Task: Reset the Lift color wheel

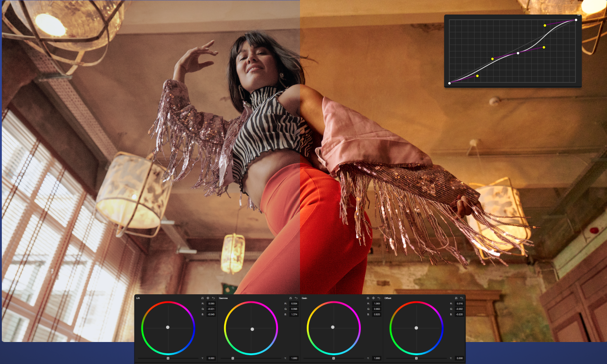Action: pyautogui.click(x=213, y=298)
